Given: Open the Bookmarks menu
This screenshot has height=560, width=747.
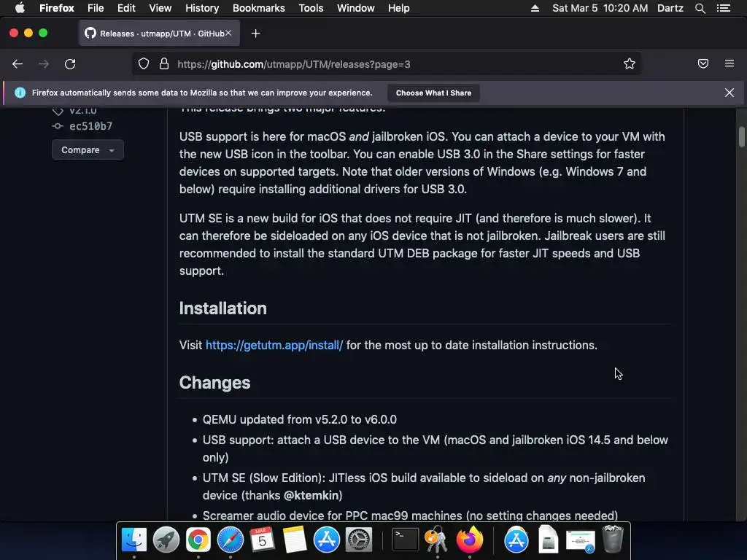Looking at the screenshot, I should (259, 8).
